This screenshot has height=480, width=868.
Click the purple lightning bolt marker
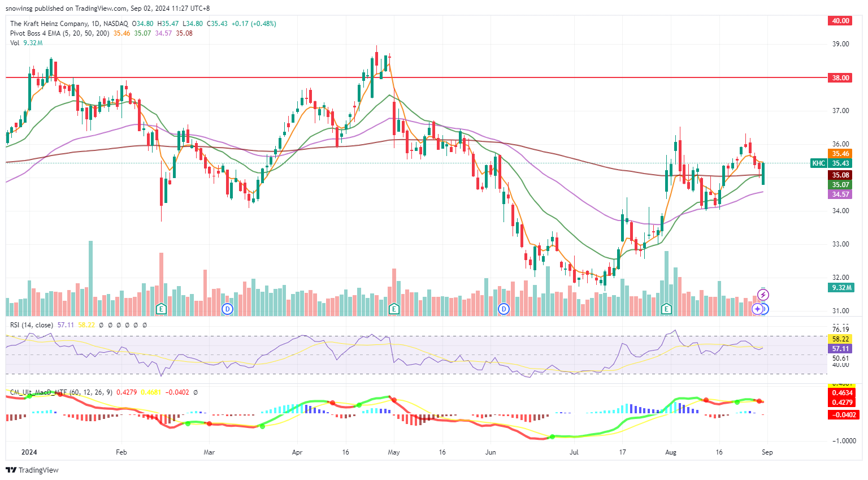pos(763,295)
